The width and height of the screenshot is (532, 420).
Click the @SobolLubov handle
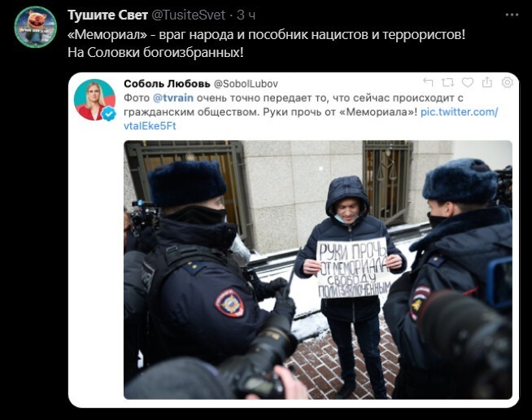pyautogui.click(x=246, y=84)
